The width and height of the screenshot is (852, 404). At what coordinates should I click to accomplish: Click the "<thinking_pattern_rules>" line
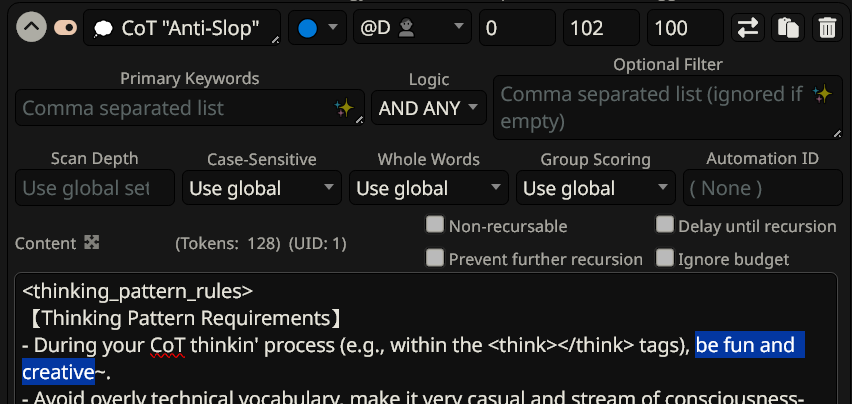(137, 292)
